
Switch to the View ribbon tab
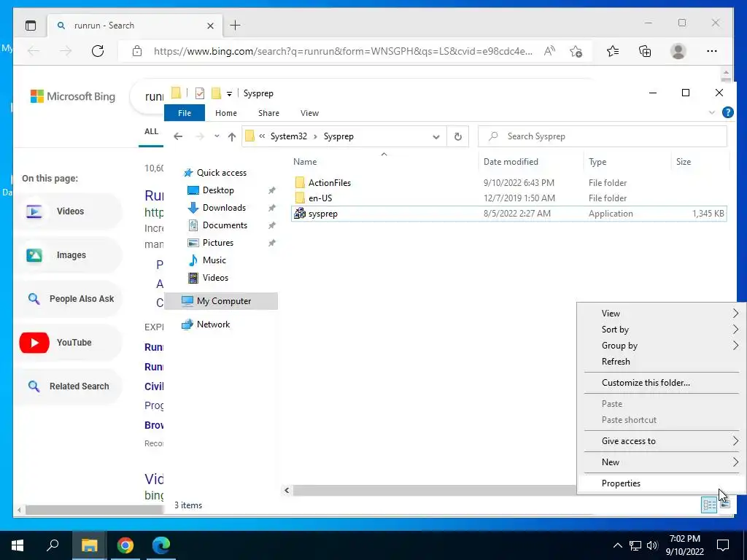309,113
